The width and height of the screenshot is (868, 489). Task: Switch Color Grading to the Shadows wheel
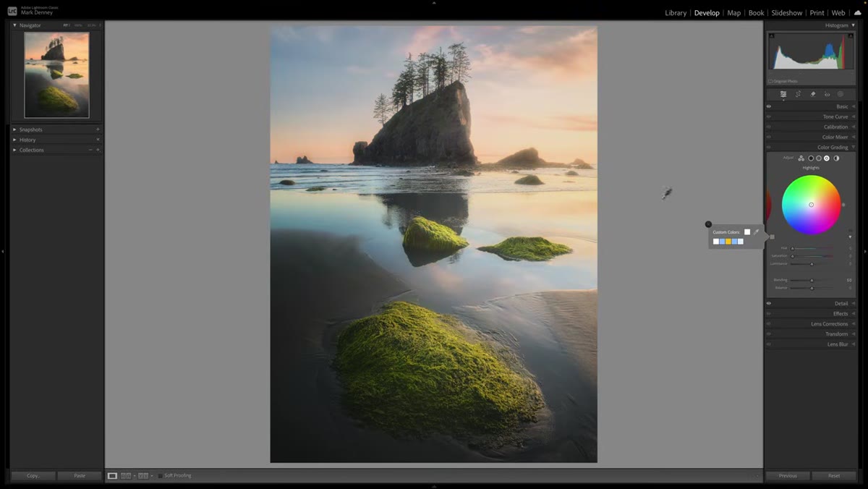[811, 158]
